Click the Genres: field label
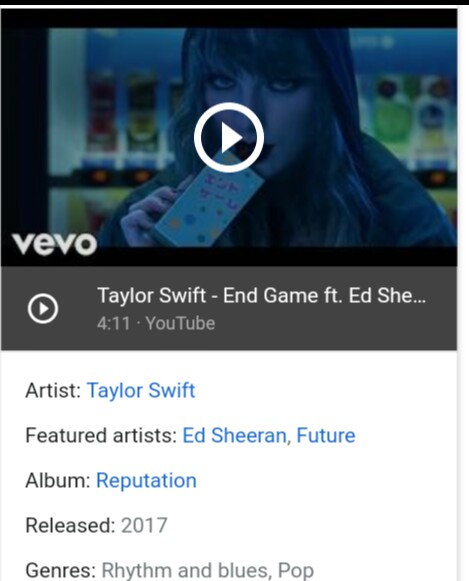The height and width of the screenshot is (581, 469). [61, 570]
